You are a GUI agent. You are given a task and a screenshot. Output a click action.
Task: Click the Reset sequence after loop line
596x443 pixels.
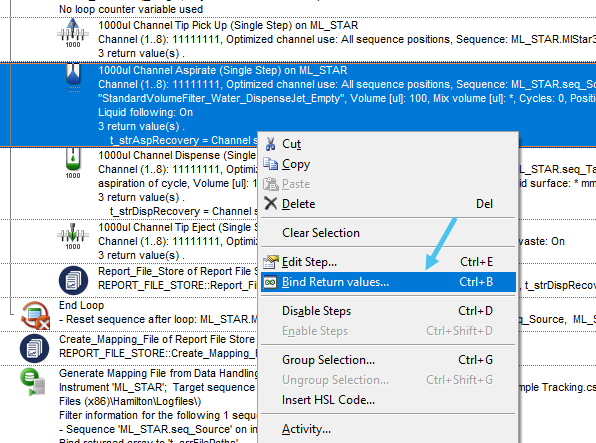coord(158,319)
